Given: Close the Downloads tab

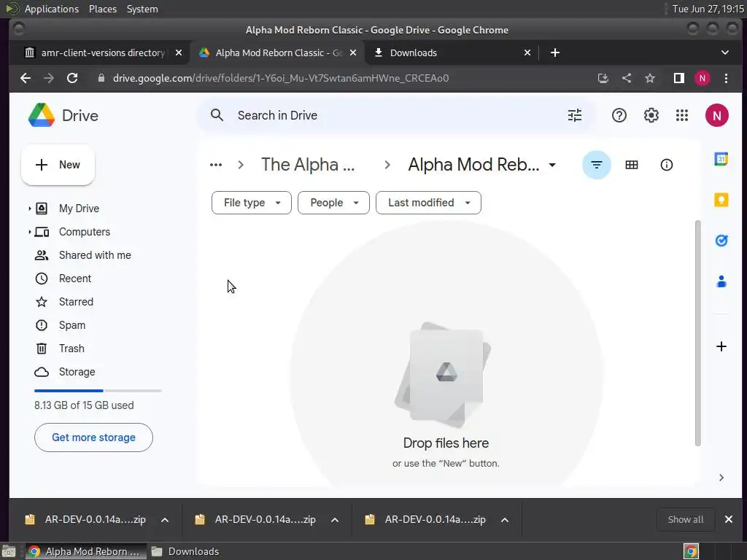Looking at the screenshot, I should coord(527,52).
